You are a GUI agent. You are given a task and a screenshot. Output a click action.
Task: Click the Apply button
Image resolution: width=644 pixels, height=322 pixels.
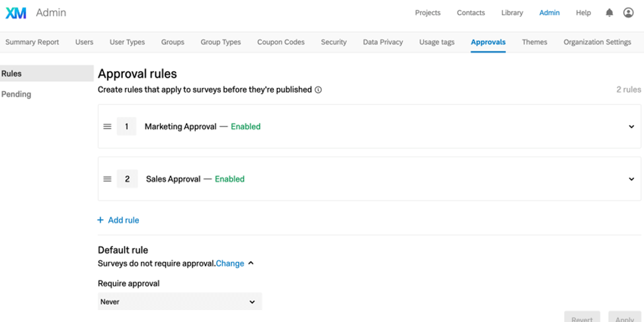(625, 317)
